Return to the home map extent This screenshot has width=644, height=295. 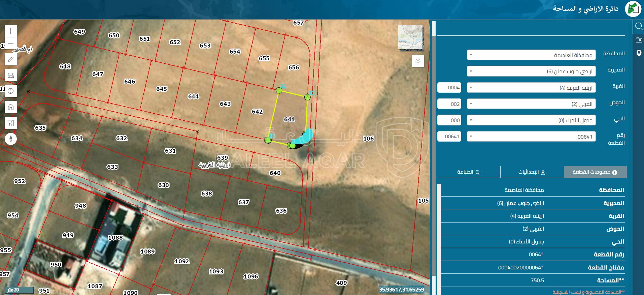(11, 107)
